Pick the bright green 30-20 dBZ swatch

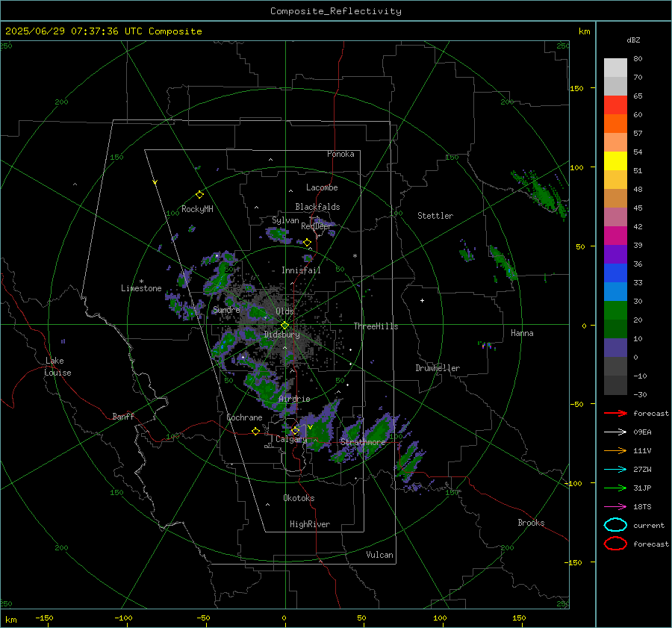(615, 311)
